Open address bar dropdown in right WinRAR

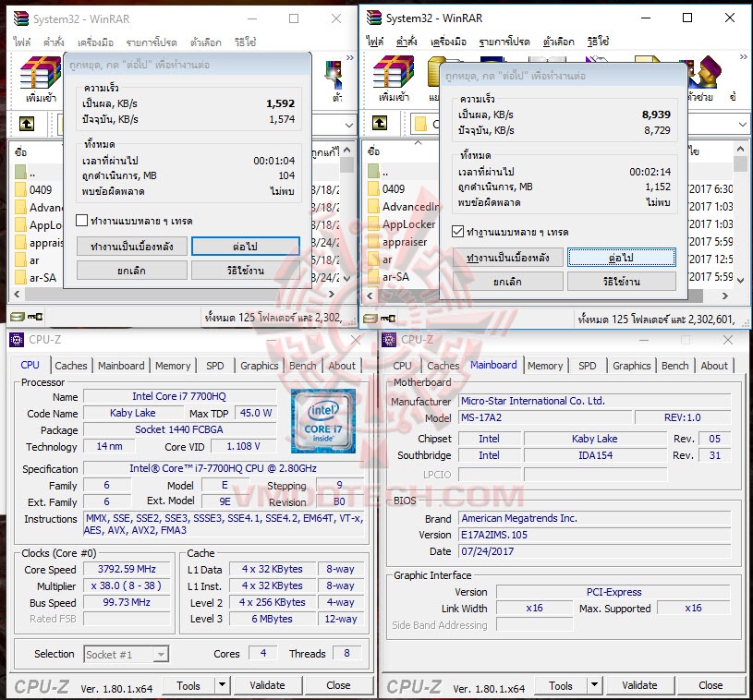tap(743, 124)
